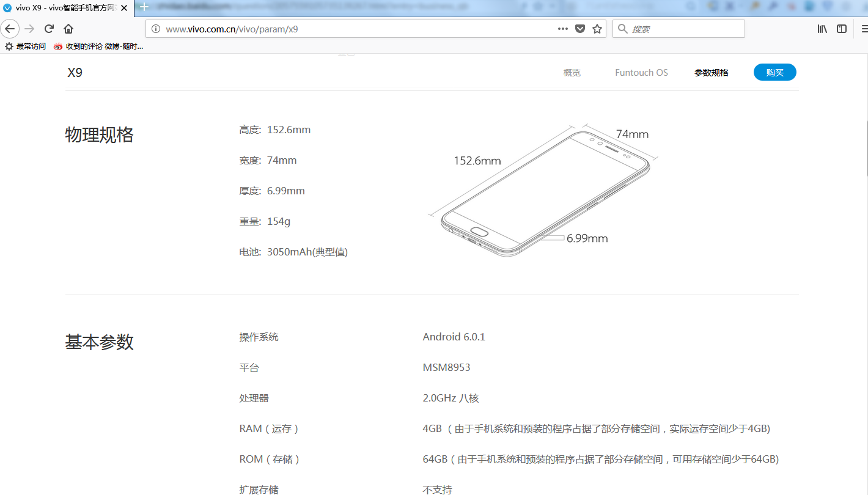This screenshot has height=495, width=868.
Task: Click the 电池: 3050mAh(典型值) line
Action: tap(293, 252)
